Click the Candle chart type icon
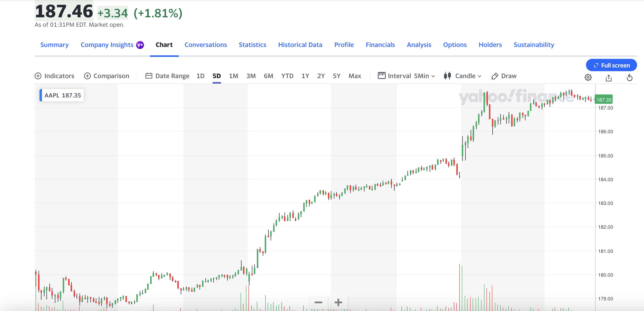The width and height of the screenshot is (644, 311). coord(447,76)
